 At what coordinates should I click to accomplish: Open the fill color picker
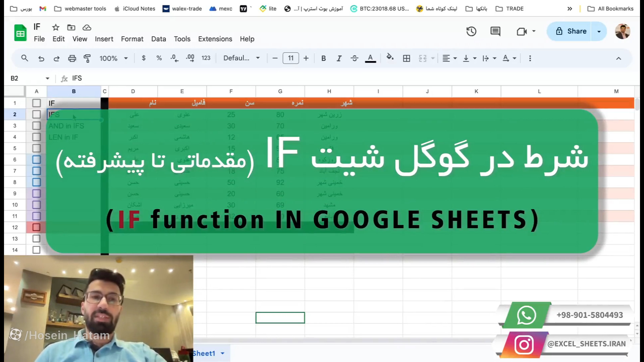pos(390,57)
